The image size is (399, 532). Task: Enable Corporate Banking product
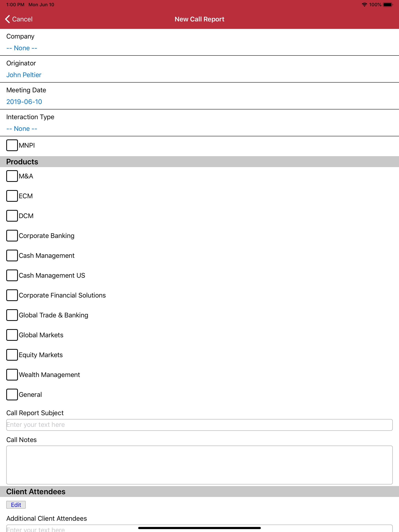(x=12, y=236)
